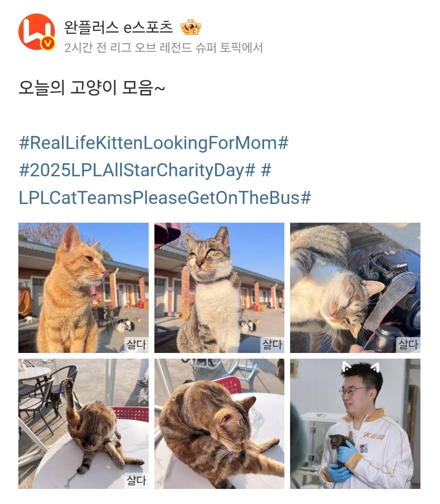This screenshot has height=504, width=440.
Task: Open the LPLCatTeamsPleaseGetOnTheBus# hashtag
Action: (165, 197)
